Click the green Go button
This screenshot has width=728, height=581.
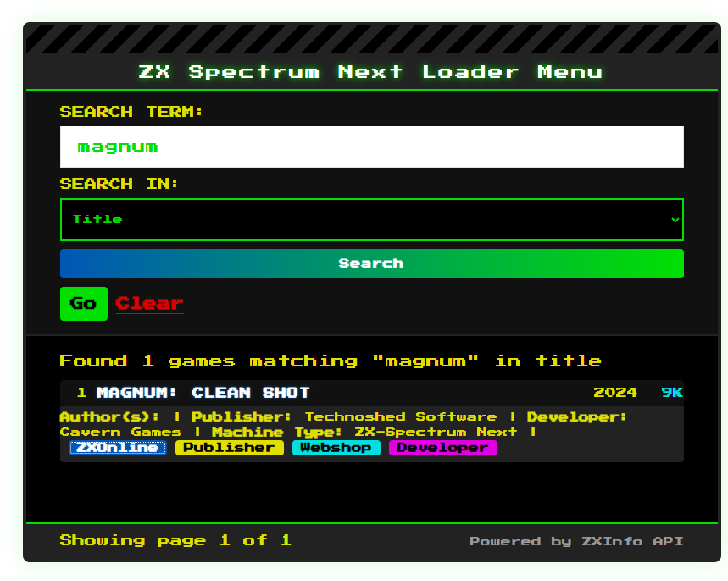pyautogui.click(x=83, y=304)
